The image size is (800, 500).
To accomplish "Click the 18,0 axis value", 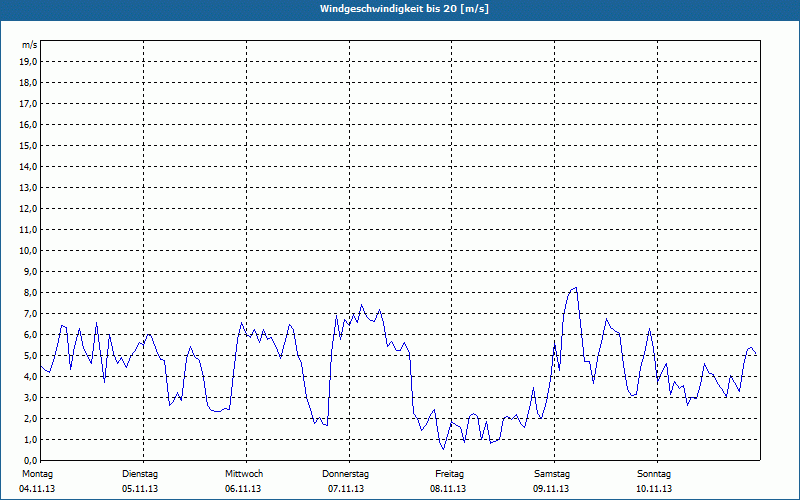I will (x=28, y=83).
